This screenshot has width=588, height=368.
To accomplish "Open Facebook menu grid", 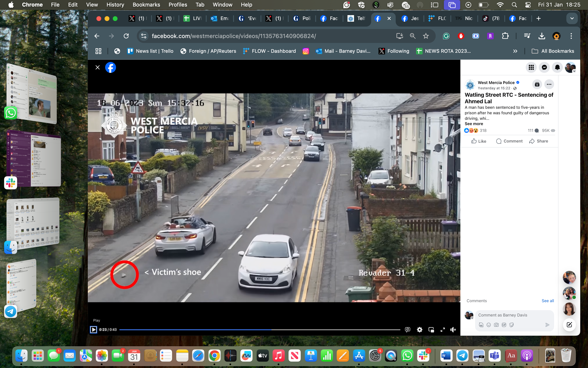I will [x=531, y=67].
